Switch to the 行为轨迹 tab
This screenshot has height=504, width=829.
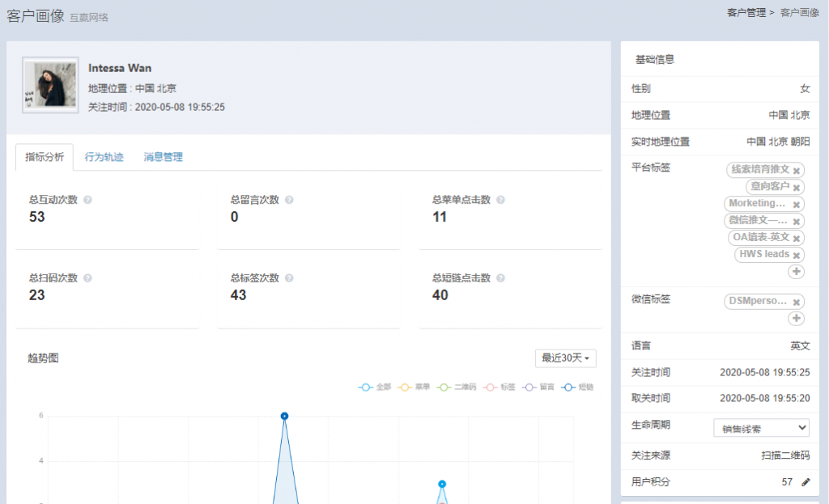(104, 157)
